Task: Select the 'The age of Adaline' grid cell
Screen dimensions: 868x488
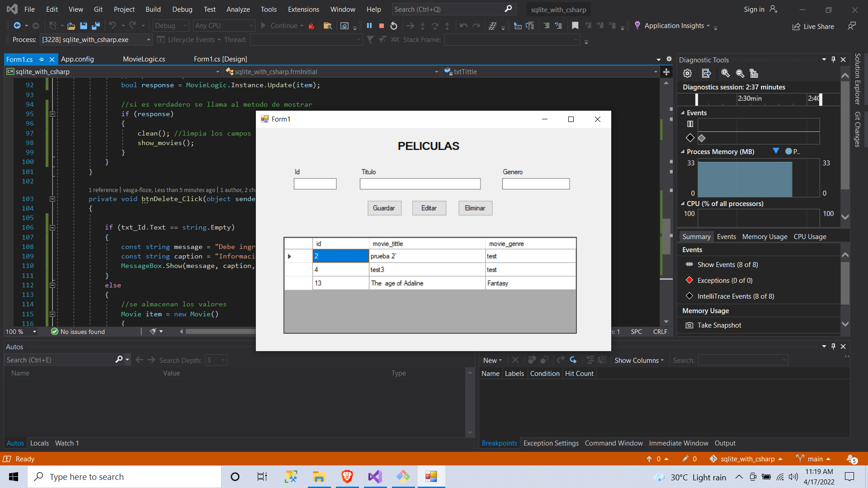Action: 427,283
